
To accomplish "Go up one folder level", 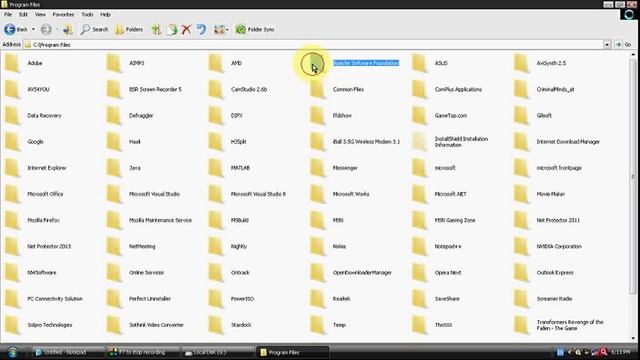I will [x=68, y=29].
